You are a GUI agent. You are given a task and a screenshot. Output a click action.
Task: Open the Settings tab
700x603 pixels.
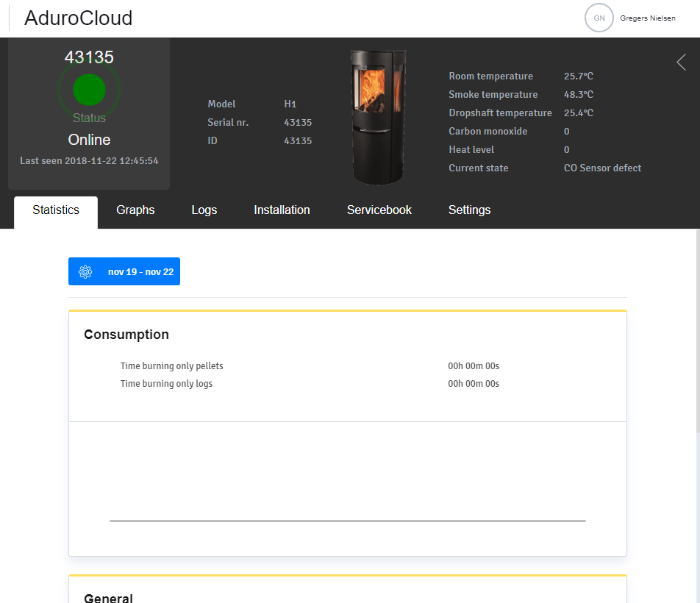click(469, 210)
